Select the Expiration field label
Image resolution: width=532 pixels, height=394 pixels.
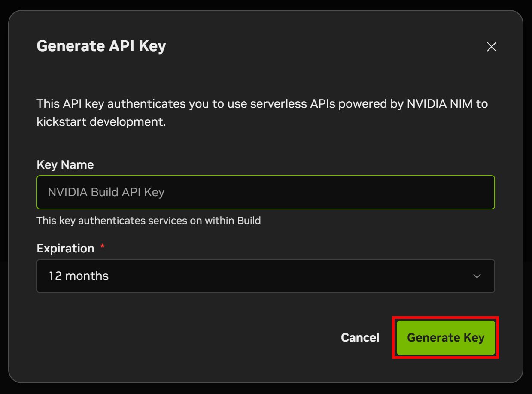point(65,248)
